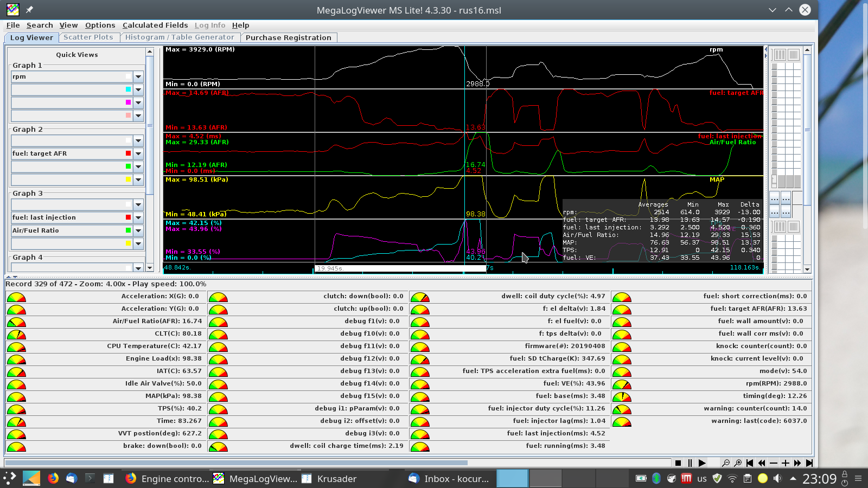
Task: Open the volume control in system tray
Action: 777,478
